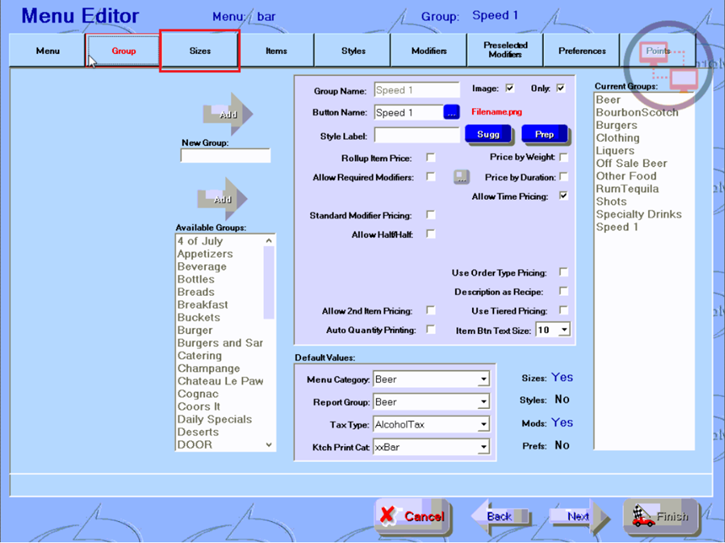Click the Cancel button with red X
This screenshot has width=725, height=543.
[x=412, y=516]
